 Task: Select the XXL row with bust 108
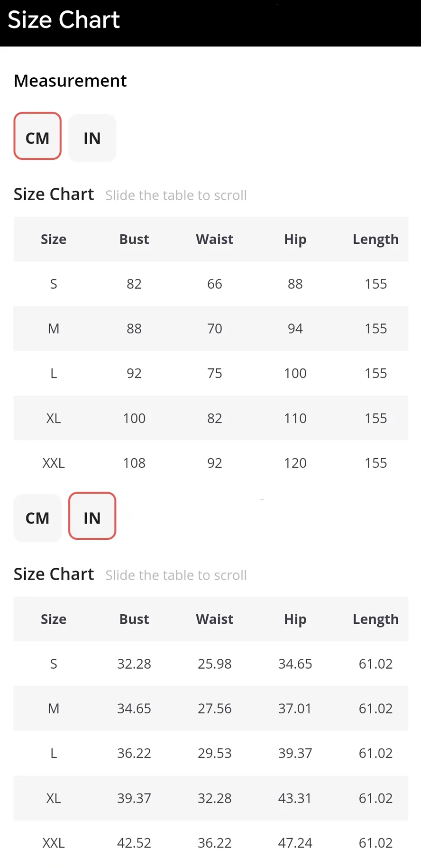pyautogui.click(x=210, y=462)
